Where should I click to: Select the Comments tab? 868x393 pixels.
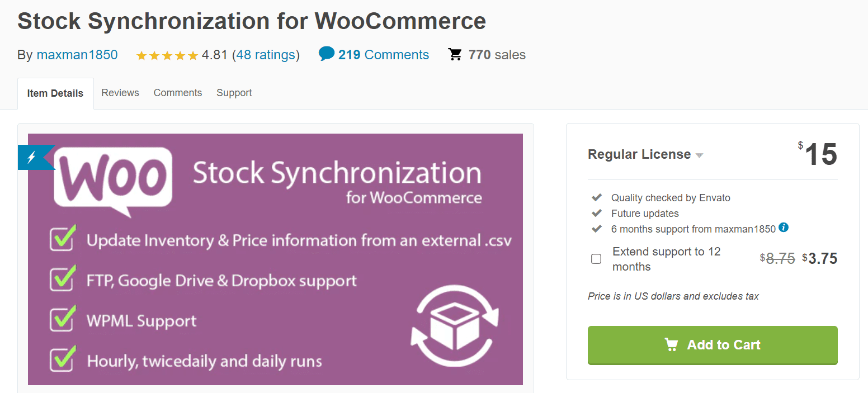click(178, 93)
